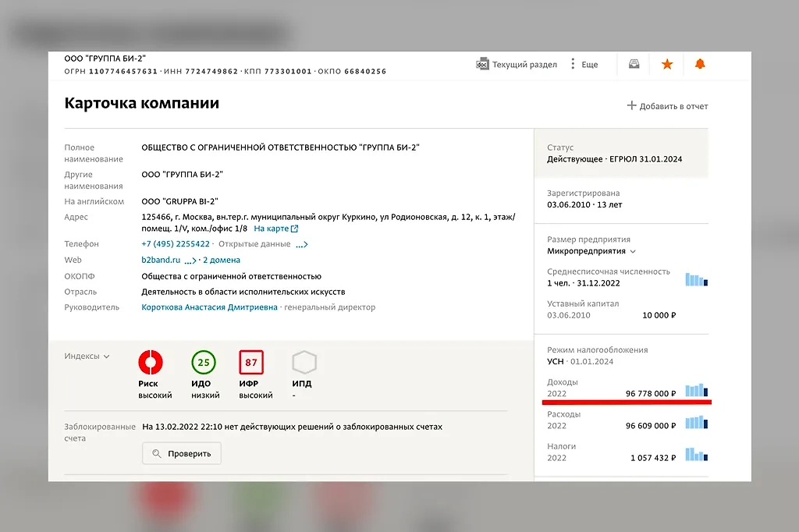
Task: Open the b2band.ru website link
Action: pos(161,260)
